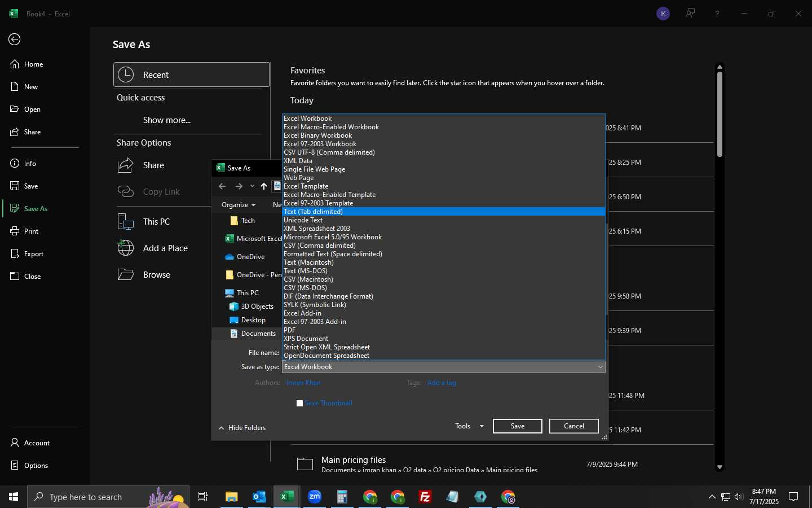
Task: Choose OpenDocument Spreadsheet file type
Action: pos(444,356)
